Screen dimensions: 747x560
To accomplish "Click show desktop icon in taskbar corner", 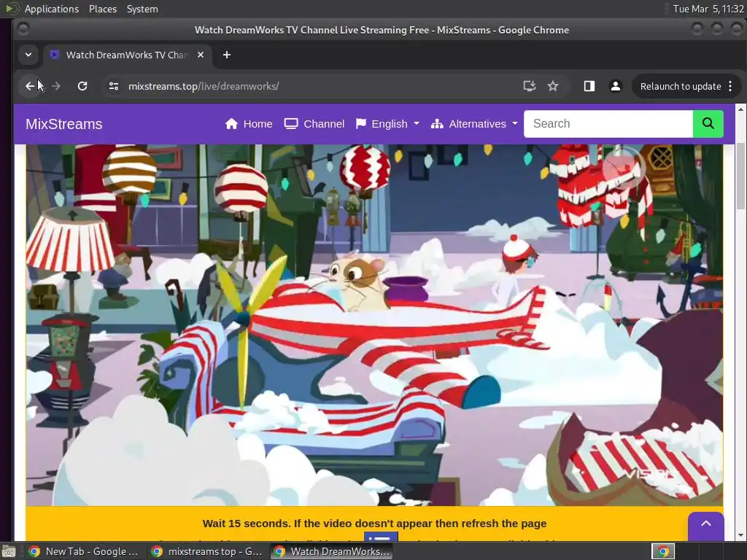I will tap(7, 551).
